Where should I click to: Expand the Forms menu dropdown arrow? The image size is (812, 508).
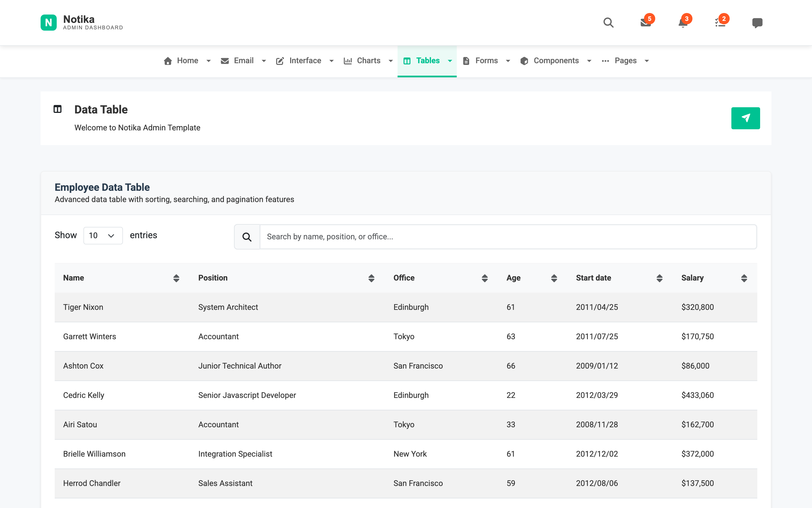click(508, 61)
